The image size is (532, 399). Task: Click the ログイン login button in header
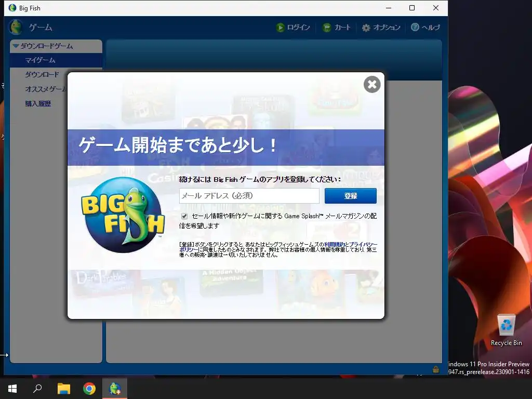[x=293, y=27]
